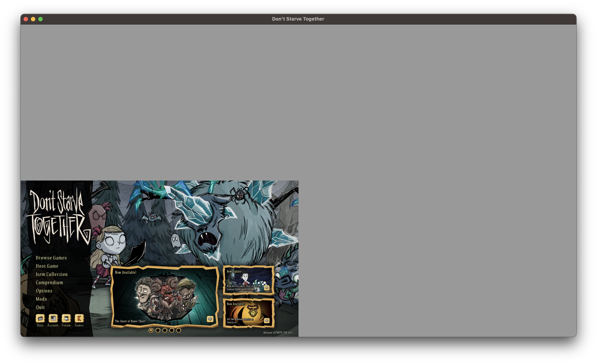Choose Host Game from main menu
This screenshot has width=597, height=364.
47,266
